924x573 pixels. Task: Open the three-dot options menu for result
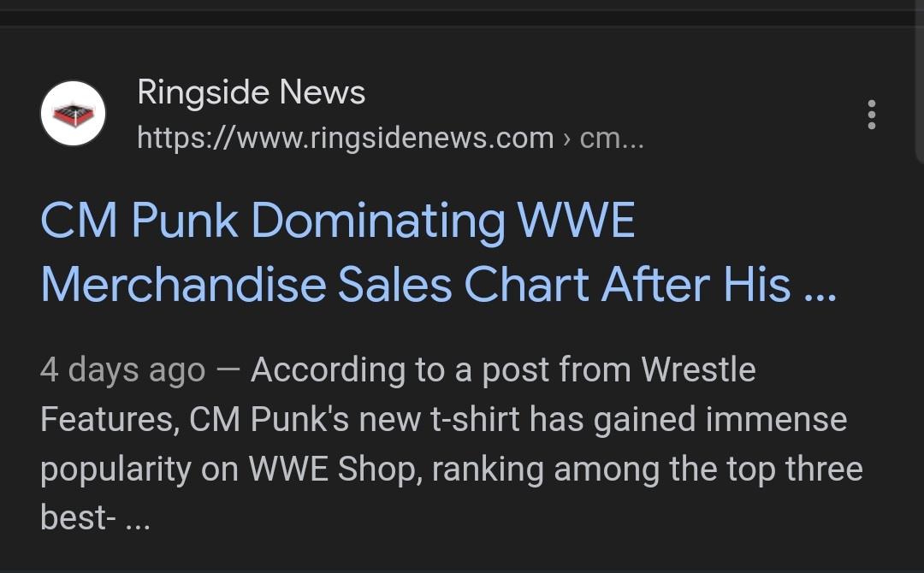871,115
